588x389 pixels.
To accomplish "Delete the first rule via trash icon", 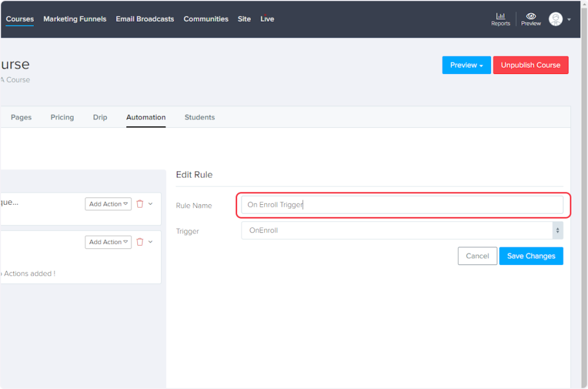I will pos(140,204).
